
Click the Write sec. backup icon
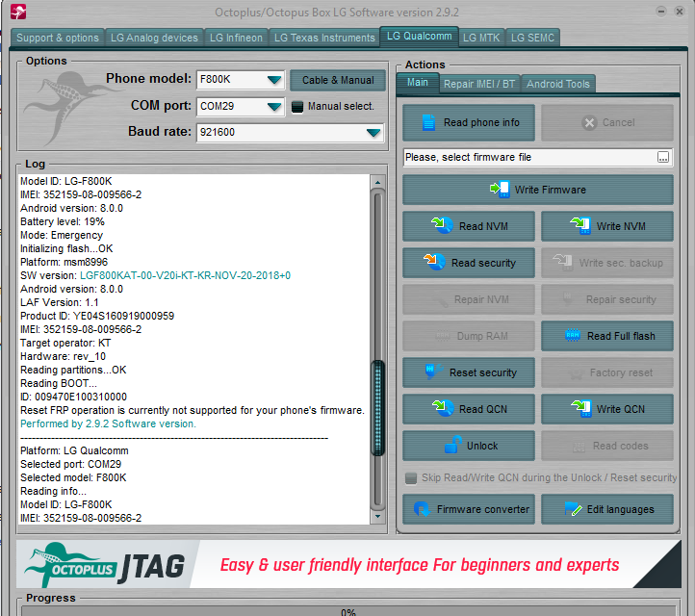(x=562, y=263)
